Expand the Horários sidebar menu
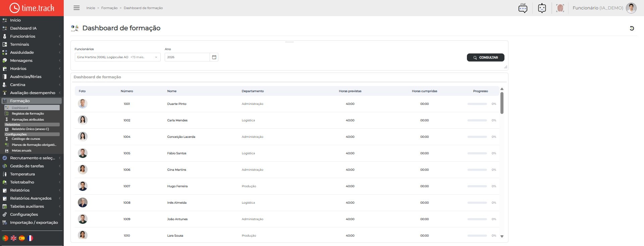Image resolution: width=644 pixels, height=246 pixels. pos(32,69)
